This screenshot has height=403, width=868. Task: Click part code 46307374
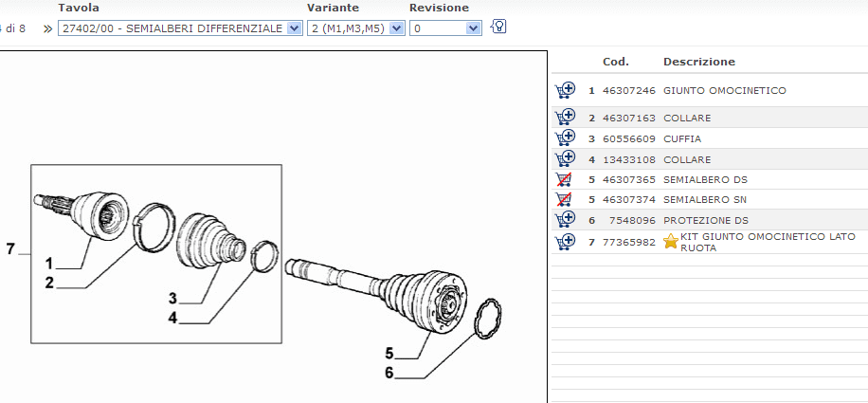click(629, 199)
